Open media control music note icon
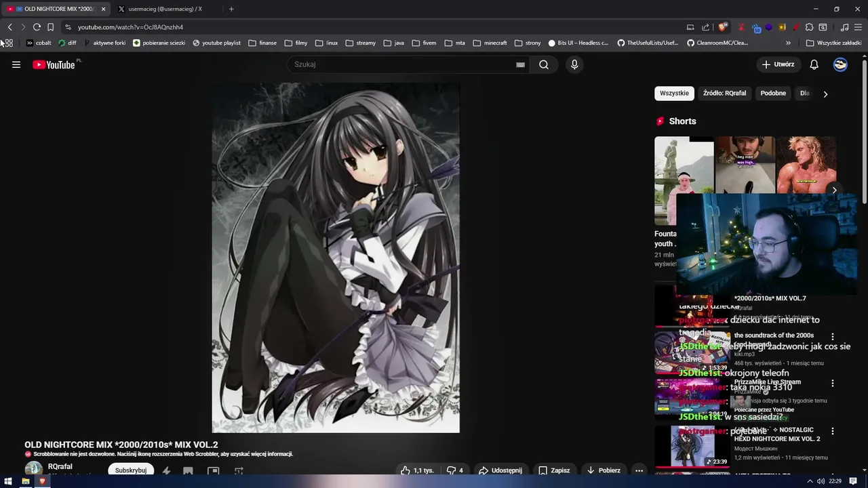The height and width of the screenshot is (488, 868). click(x=844, y=27)
